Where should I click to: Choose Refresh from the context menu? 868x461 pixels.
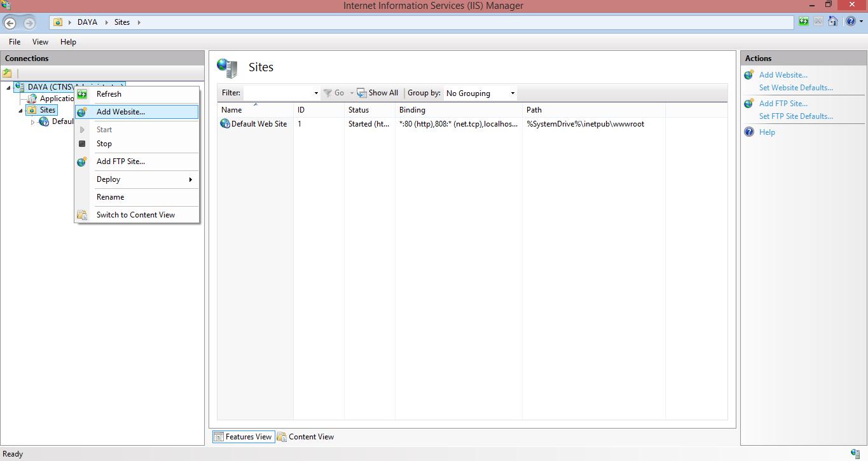[137, 94]
